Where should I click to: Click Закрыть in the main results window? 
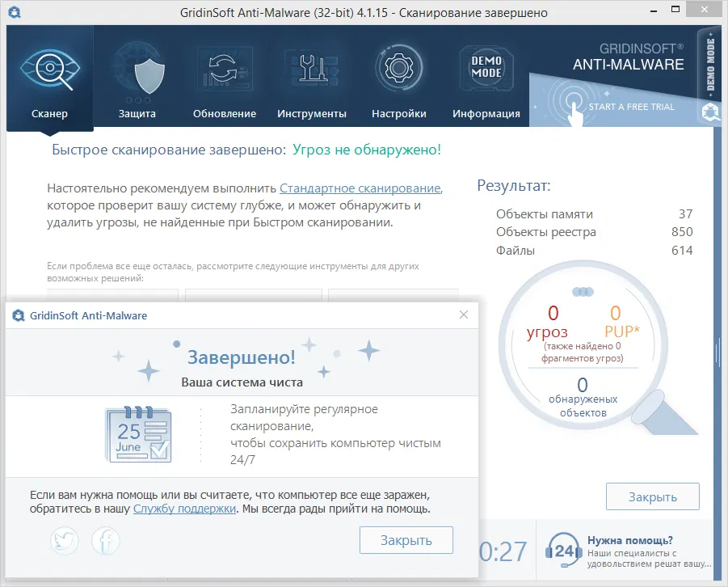(x=652, y=496)
